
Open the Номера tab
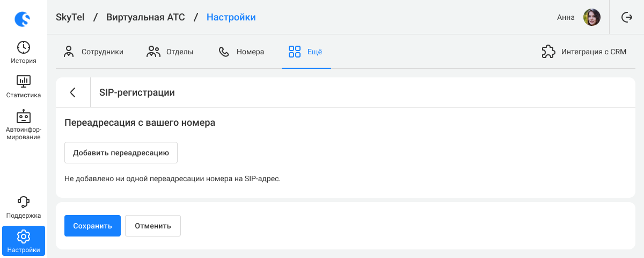(241, 52)
